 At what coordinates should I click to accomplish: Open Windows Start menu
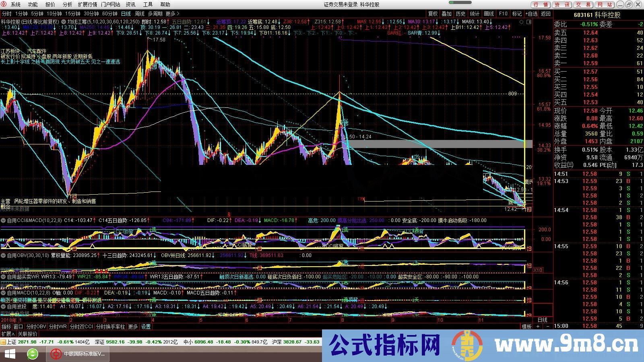9,354
